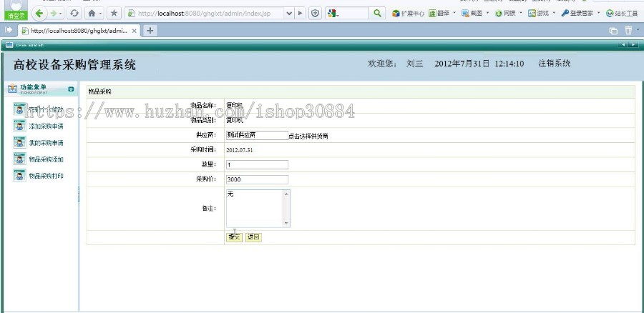Click the 供应商 supplier input field
Viewport: 644px width, 313px height.
257,135
